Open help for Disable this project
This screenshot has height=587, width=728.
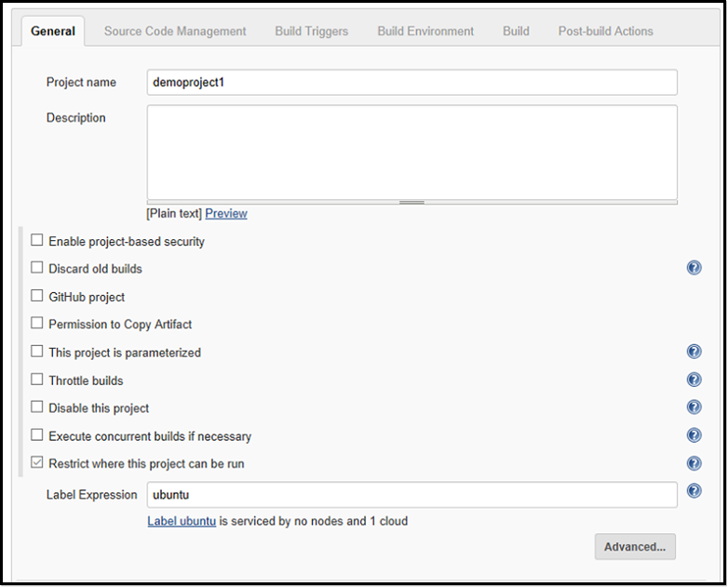(694, 407)
